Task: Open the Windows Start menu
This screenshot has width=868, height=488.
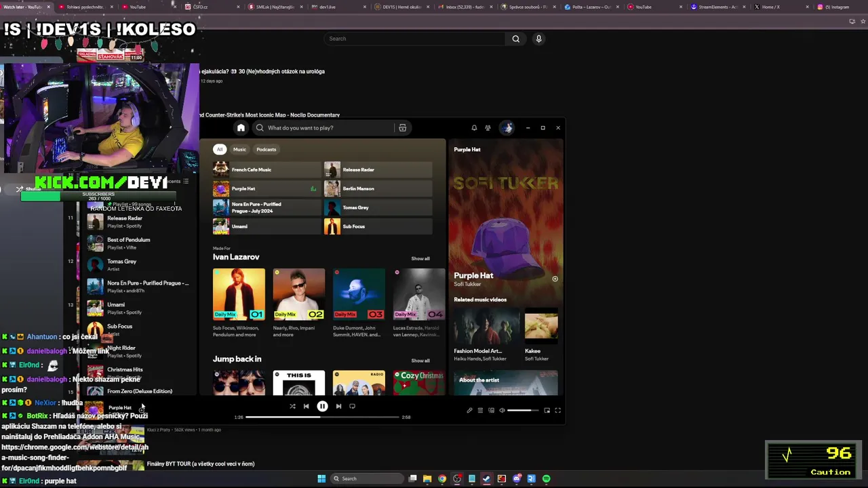Action: (321, 479)
